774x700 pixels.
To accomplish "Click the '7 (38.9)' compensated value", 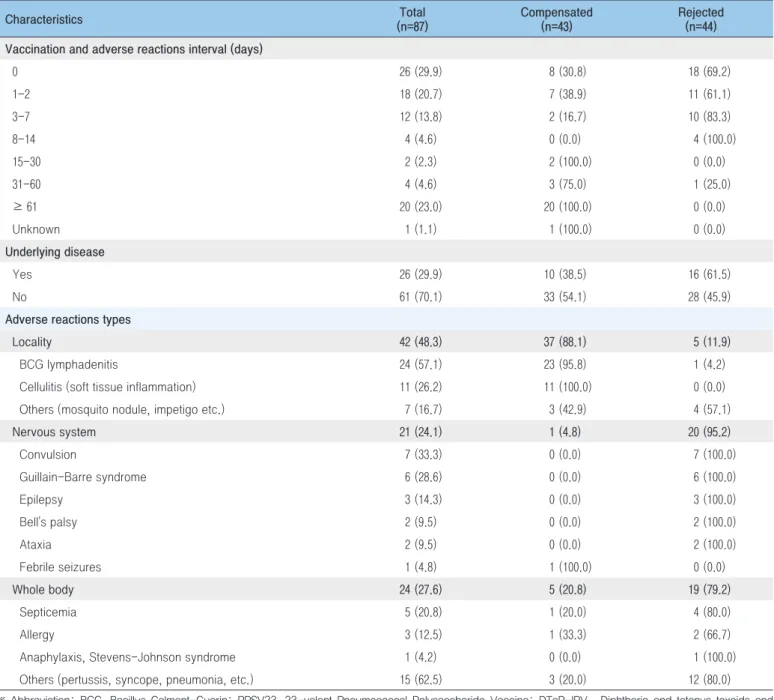I will click(x=567, y=94).
